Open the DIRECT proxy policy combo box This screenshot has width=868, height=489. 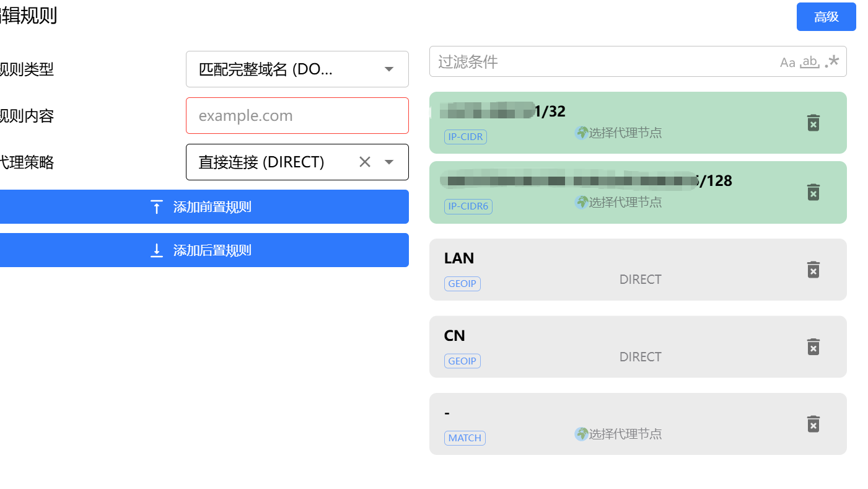297,162
